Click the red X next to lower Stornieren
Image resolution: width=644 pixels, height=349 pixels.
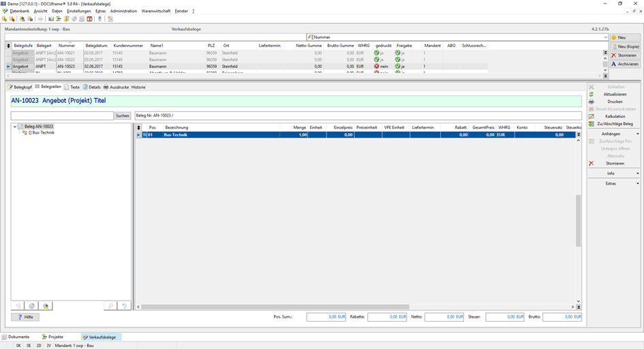coord(592,164)
